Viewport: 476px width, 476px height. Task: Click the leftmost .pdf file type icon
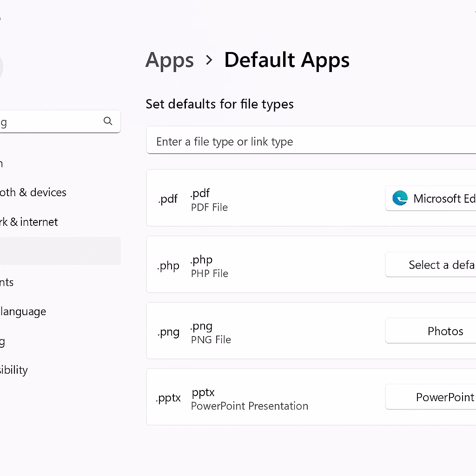[168, 199]
